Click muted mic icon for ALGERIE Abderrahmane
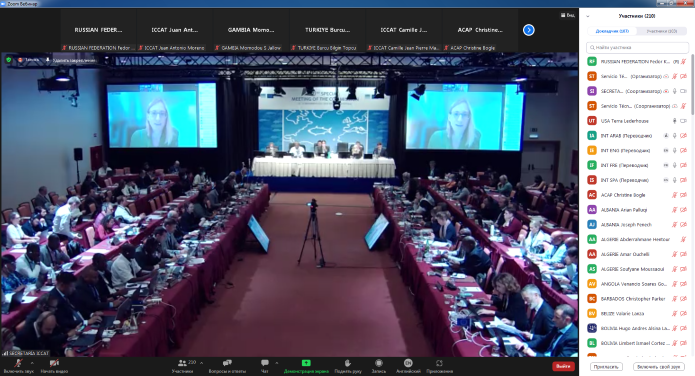Viewport: 695px width, 376px height. [x=683, y=239]
